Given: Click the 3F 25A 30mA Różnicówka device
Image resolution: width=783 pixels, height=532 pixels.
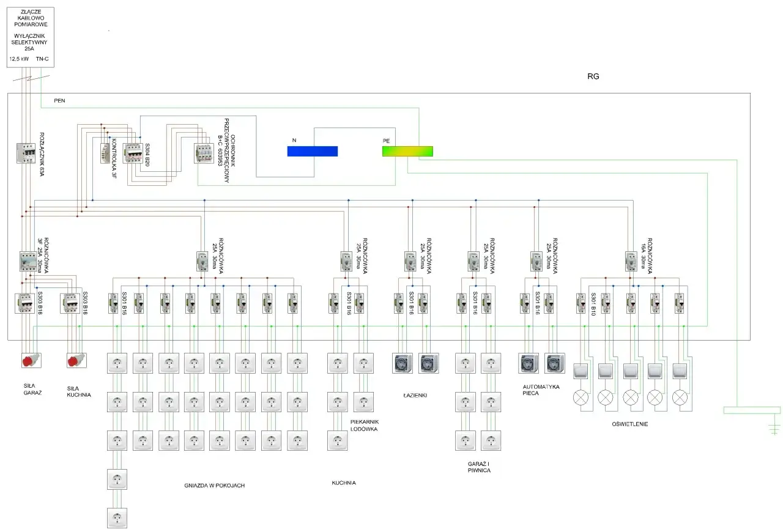Looking at the screenshot, I should pyautogui.click(x=28, y=260).
